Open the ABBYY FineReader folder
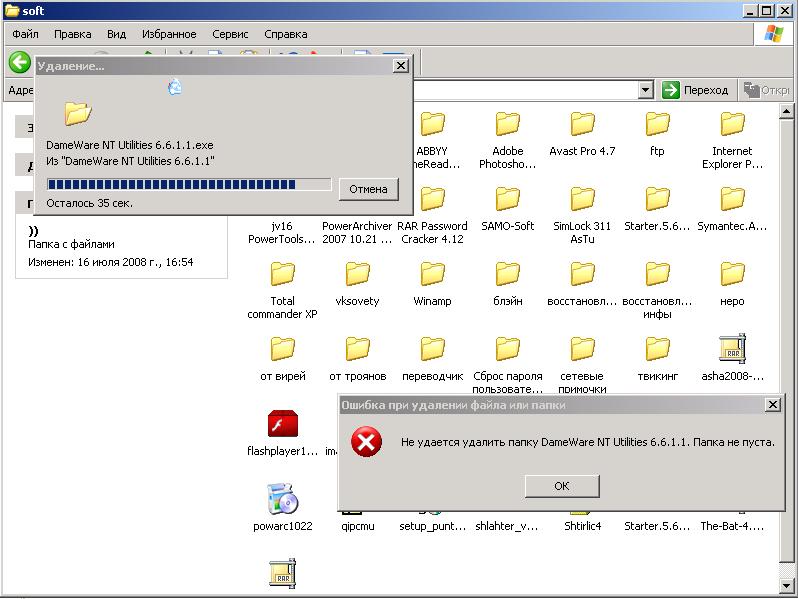Screen dimensions: 798x599 click(x=433, y=124)
